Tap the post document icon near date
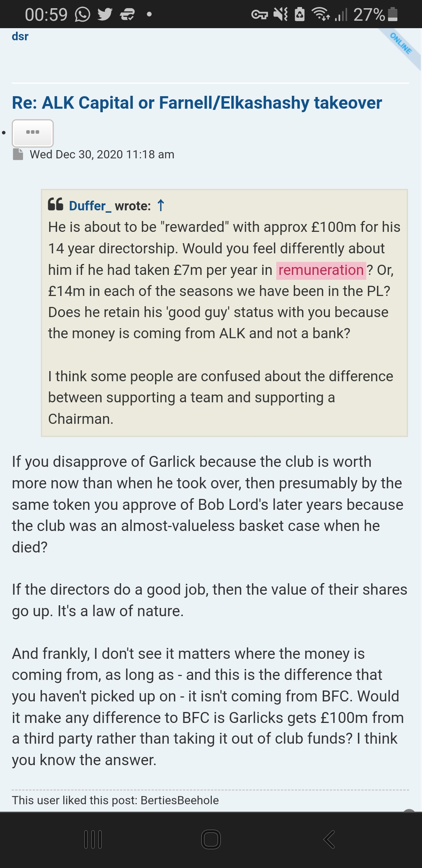This screenshot has height=868, width=422. [x=18, y=154]
